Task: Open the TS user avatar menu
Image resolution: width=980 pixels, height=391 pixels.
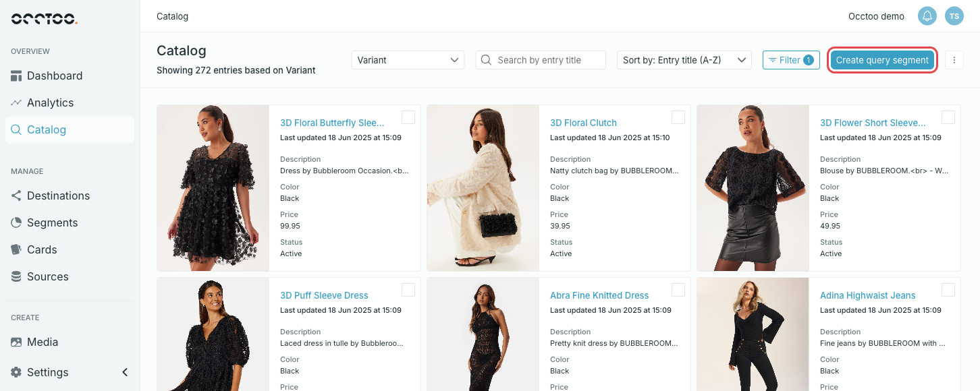Action: click(954, 16)
